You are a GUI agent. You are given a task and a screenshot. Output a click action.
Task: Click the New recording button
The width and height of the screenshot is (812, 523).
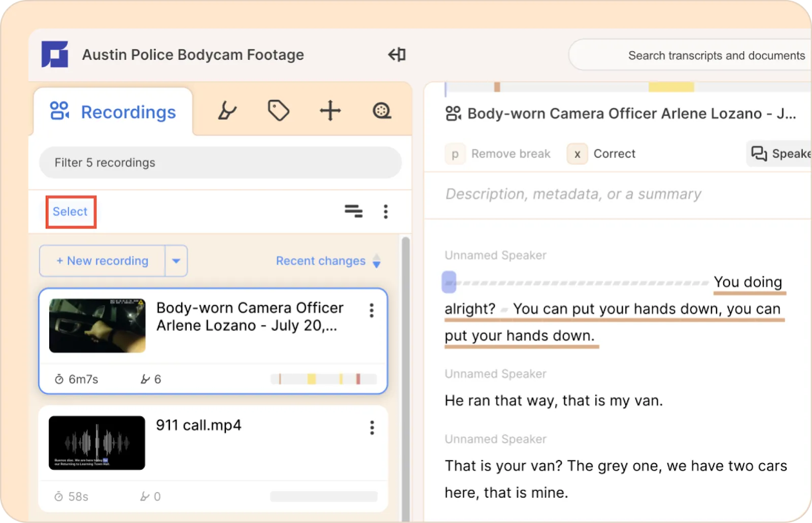click(x=103, y=261)
